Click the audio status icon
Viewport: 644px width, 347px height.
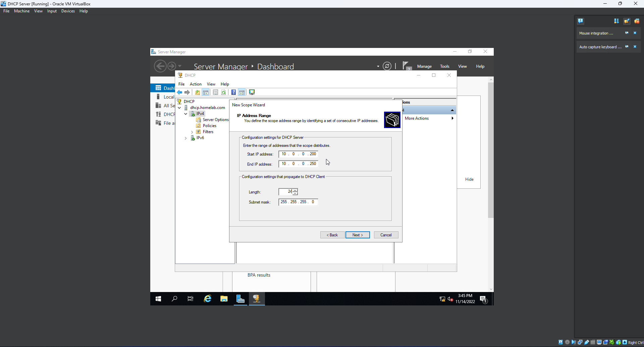tap(574, 342)
